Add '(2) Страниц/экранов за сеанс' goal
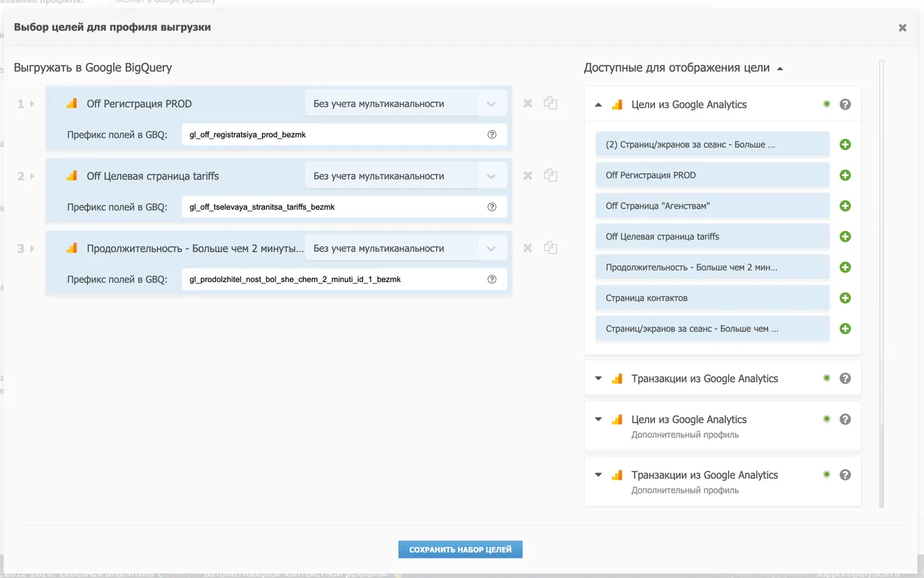Viewport: 924px width, 578px height. [845, 144]
